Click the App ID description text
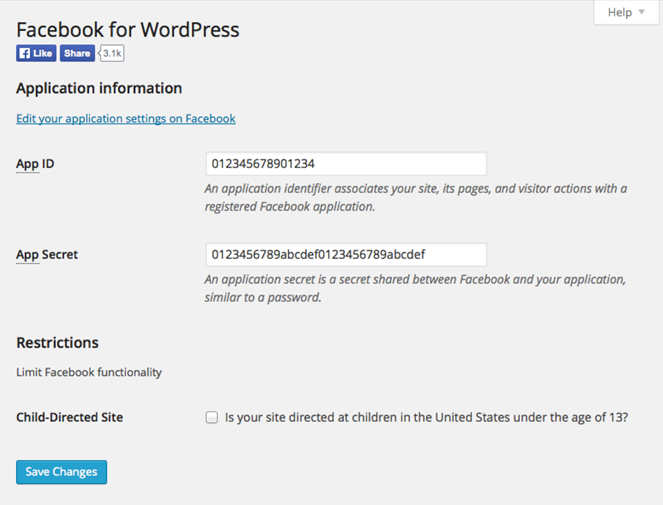This screenshot has height=505, width=663. [416, 198]
